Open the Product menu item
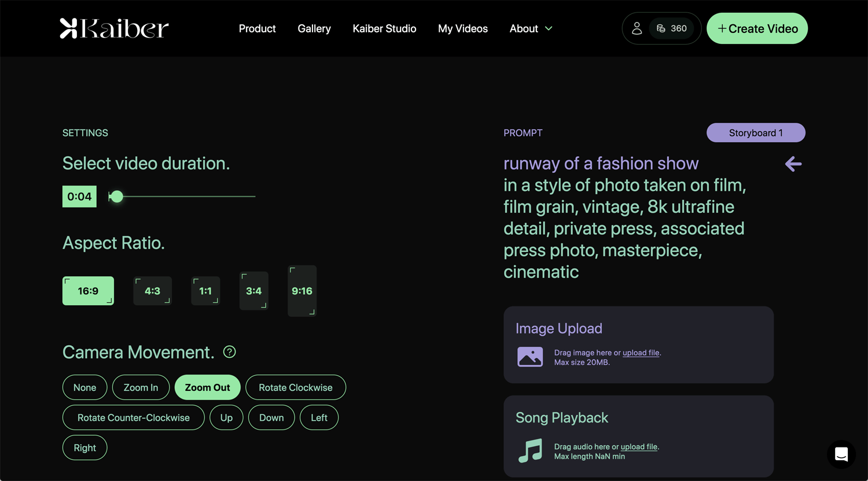 [258, 28]
